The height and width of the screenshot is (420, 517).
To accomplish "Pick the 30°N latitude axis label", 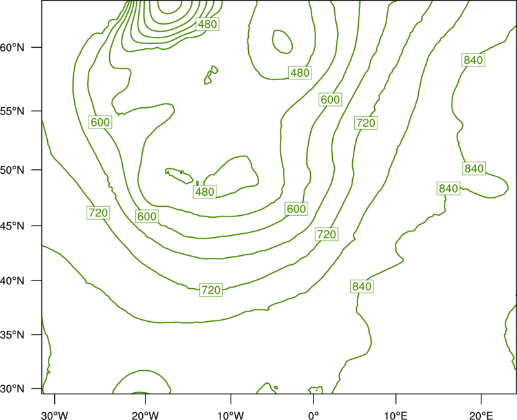I will [x=12, y=389].
